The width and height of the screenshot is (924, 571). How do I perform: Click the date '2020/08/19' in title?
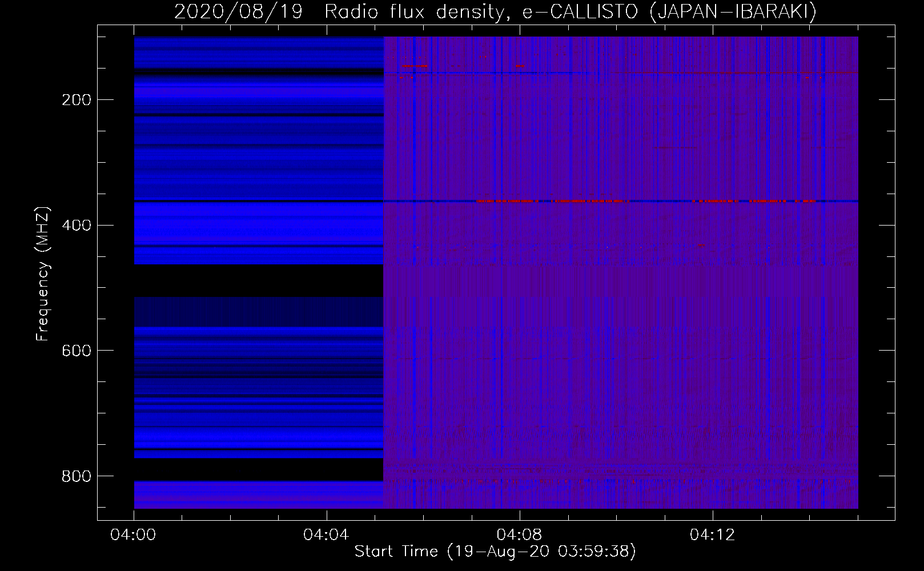tap(238, 12)
